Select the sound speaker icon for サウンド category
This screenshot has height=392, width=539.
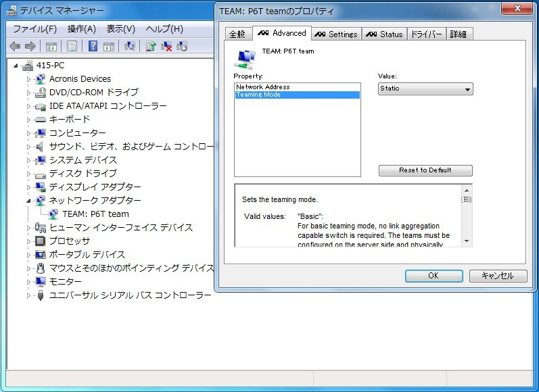pyautogui.click(x=40, y=147)
